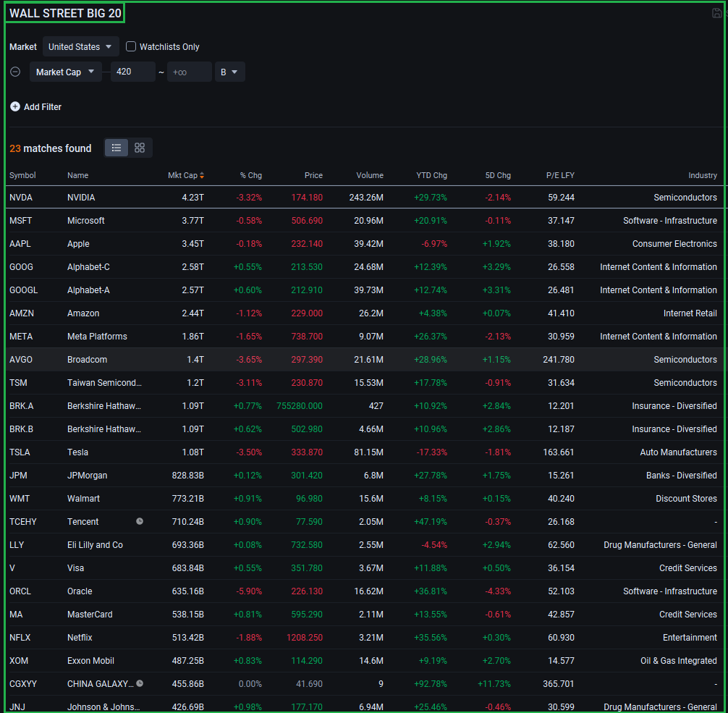This screenshot has height=713, width=728.
Task: Open the NVDA symbol row
Action: pyautogui.click(x=21, y=198)
